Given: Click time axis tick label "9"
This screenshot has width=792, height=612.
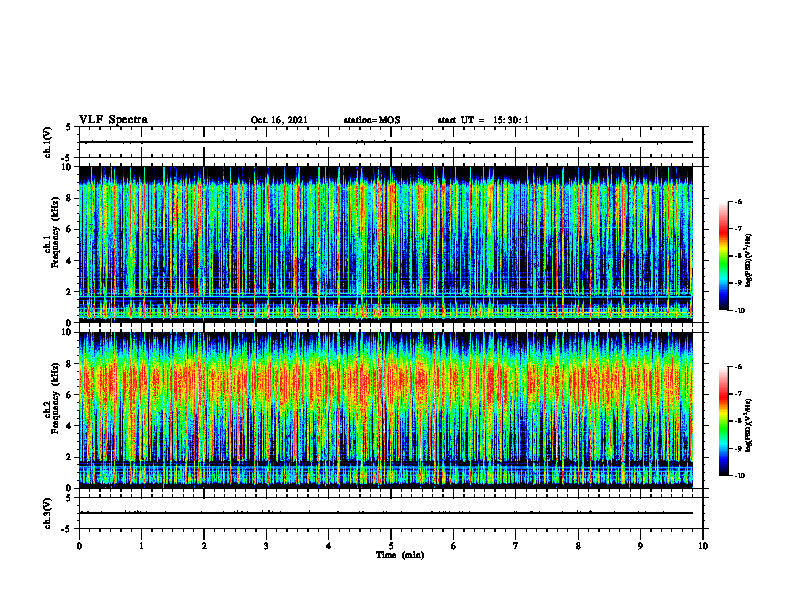Looking at the screenshot, I should tap(640, 546).
